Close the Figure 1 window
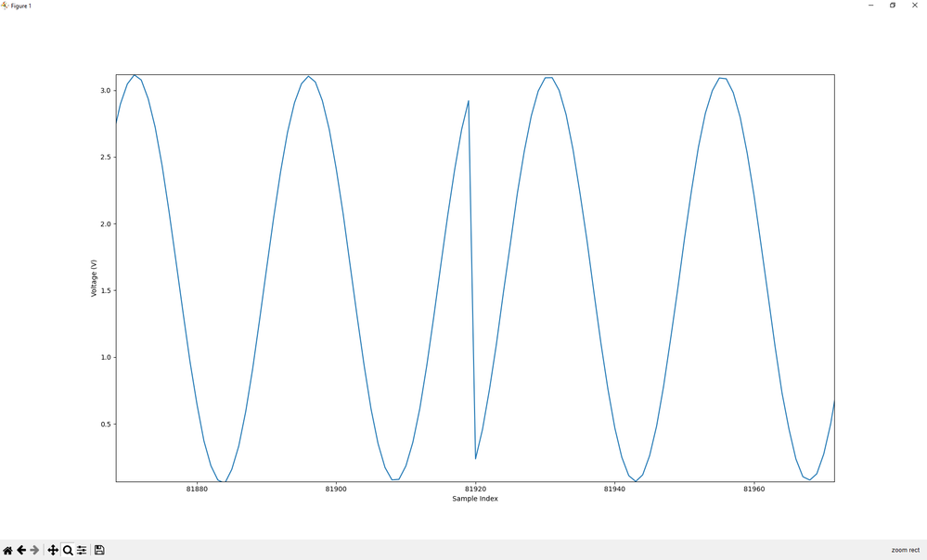Screen dimensions: 927x560 pos(915,6)
